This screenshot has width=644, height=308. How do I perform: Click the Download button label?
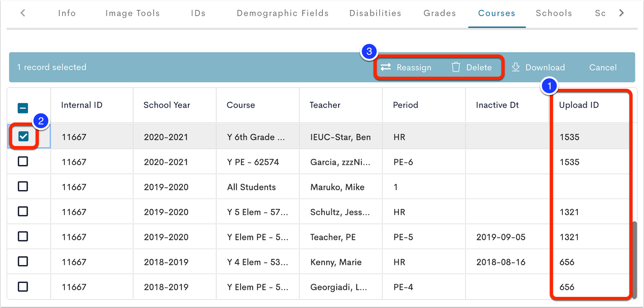click(545, 67)
